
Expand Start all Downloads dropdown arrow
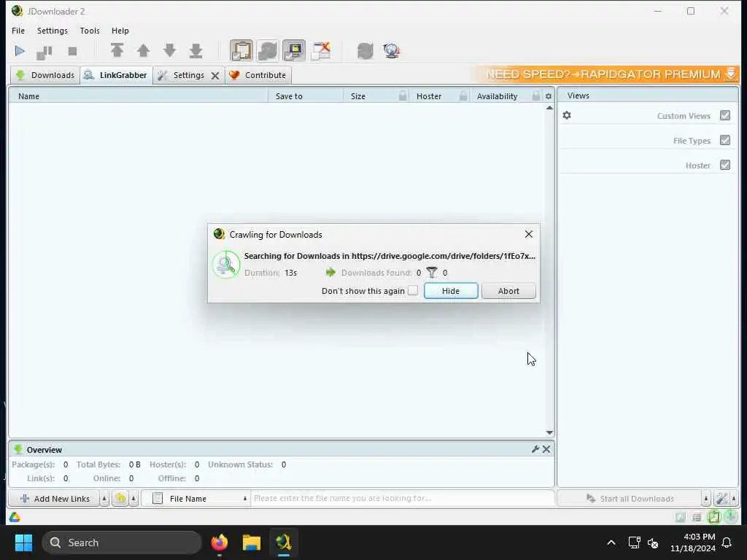(x=706, y=499)
